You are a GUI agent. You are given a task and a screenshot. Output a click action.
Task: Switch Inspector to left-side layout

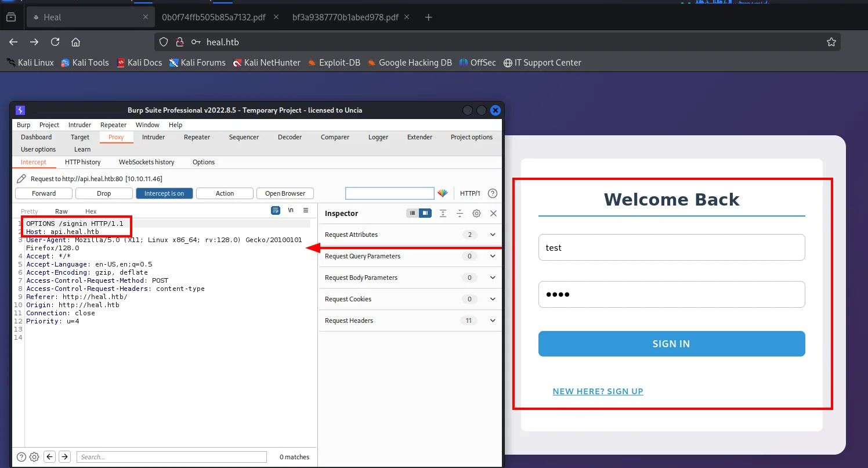pyautogui.click(x=413, y=213)
